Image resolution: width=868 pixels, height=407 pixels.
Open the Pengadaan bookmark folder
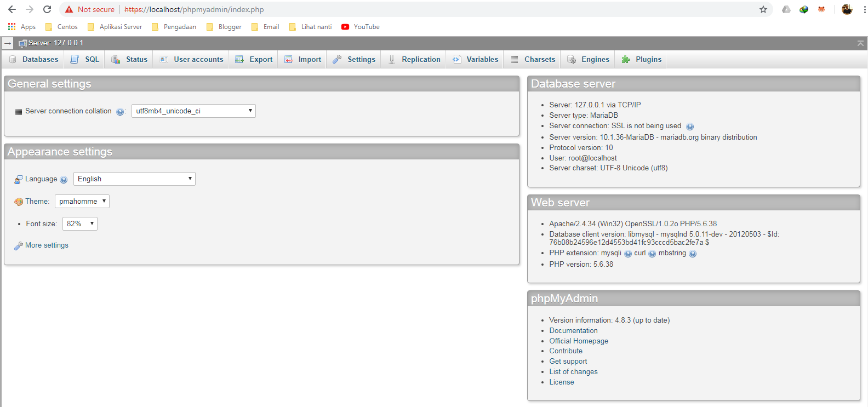pos(174,27)
